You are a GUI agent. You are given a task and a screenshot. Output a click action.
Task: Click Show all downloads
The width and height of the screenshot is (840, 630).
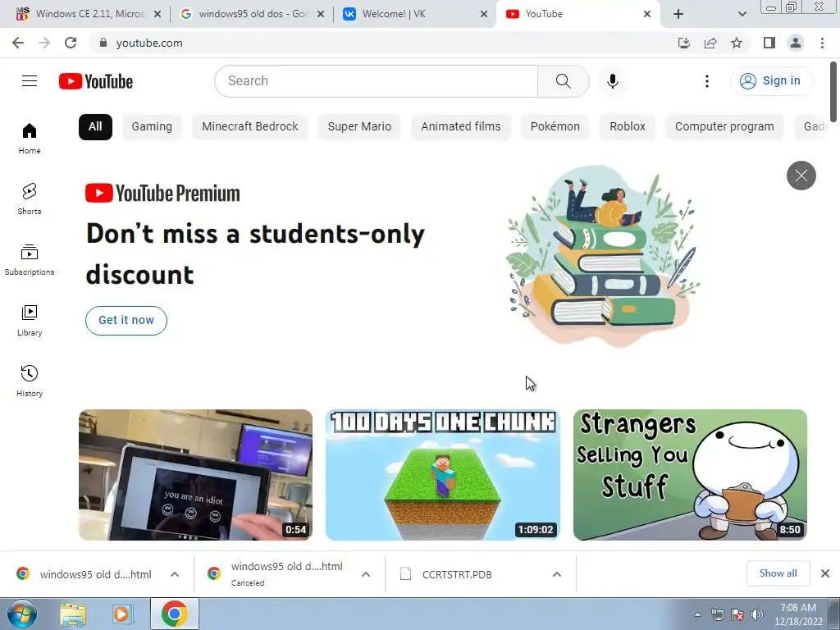click(x=778, y=573)
